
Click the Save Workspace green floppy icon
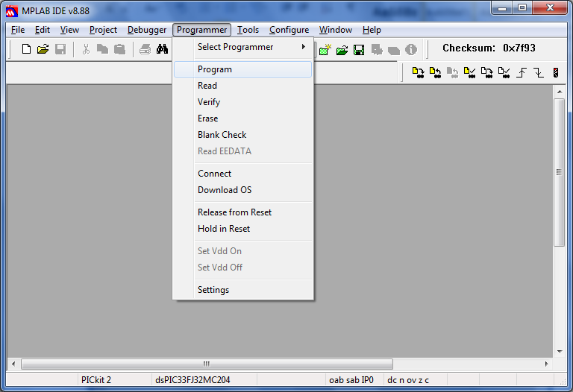[359, 50]
